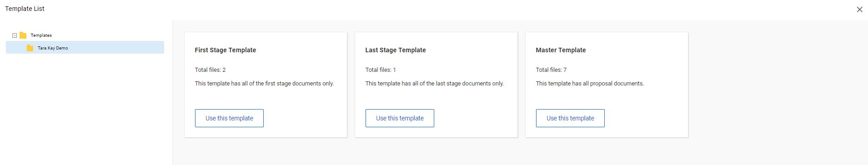Click the First Stage Template title
868x165 pixels.
226,50
